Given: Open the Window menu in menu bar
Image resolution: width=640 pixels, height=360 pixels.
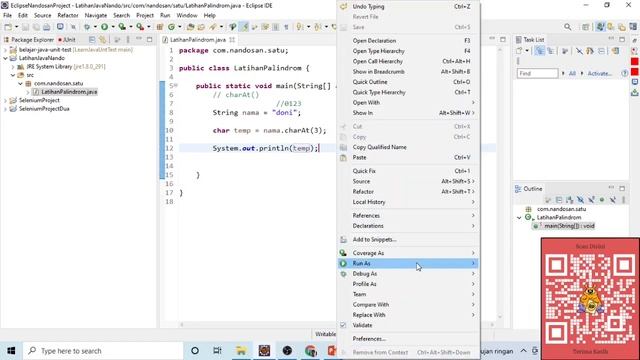Looking at the screenshot, I should point(187,15).
